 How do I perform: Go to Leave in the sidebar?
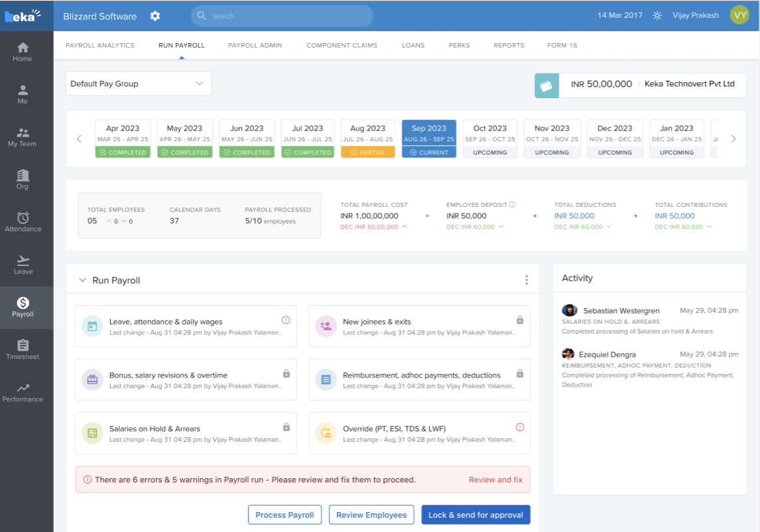pos(23,265)
